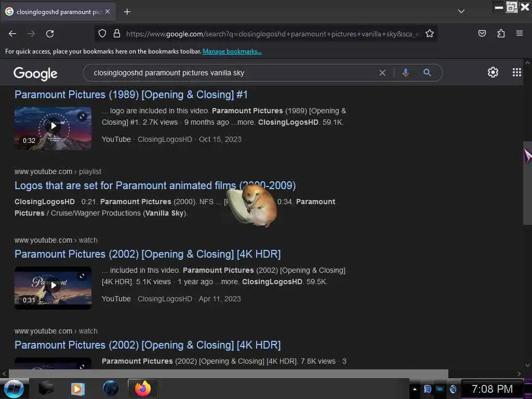This screenshot has width=532, height=399.
Task: Bookmark this page with the star
Action: tap(430, 34)
